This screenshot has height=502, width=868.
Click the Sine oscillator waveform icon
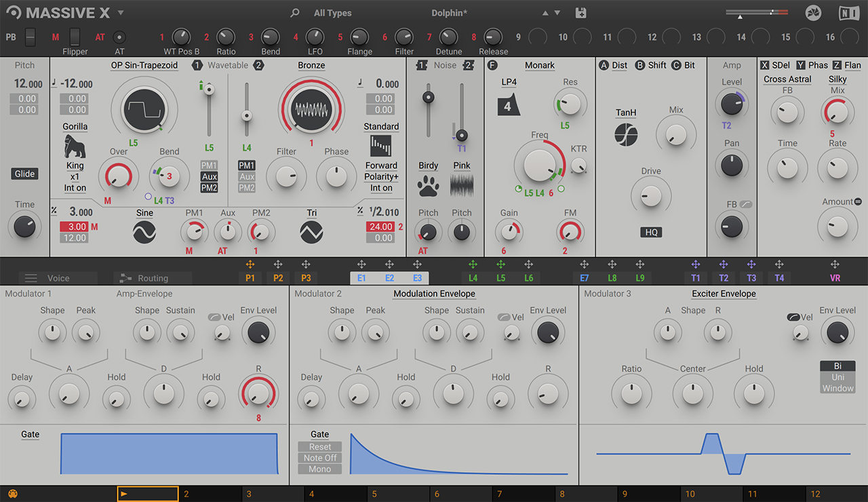144,233
